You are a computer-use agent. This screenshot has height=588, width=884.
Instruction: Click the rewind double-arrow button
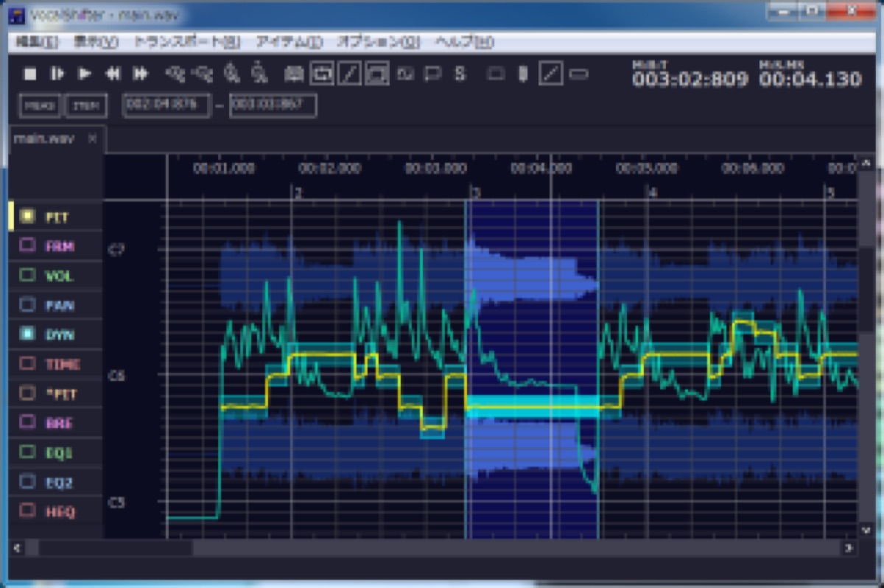tap(113, 74)
